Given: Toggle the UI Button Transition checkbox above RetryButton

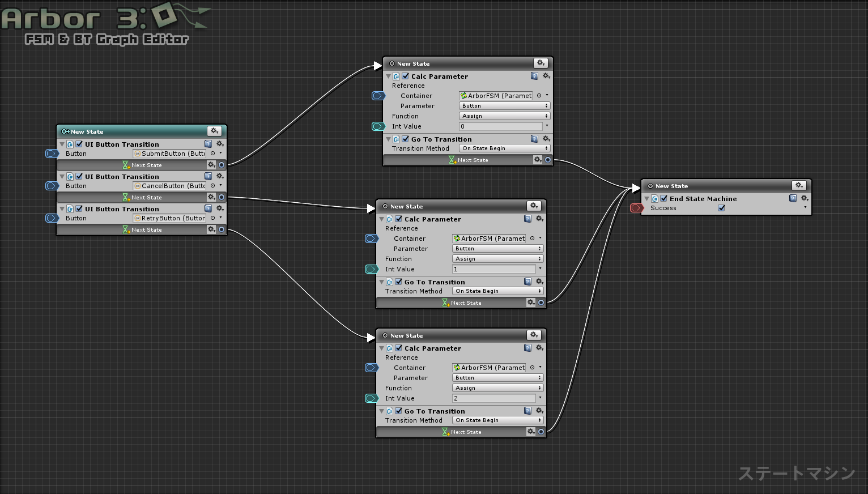Looking at the screenshot, I should [79, 208].
